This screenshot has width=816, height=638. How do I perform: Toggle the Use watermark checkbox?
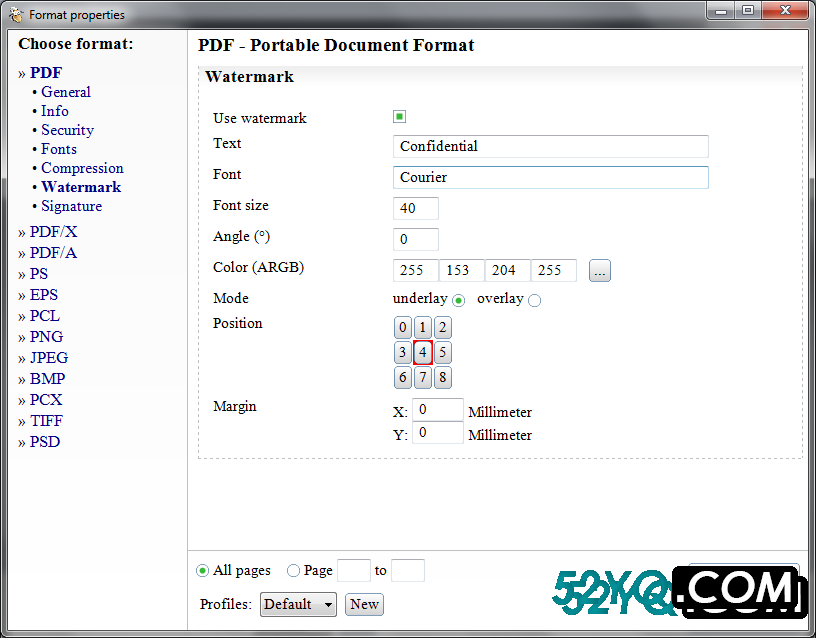pyautogui.click(x=399, y=117)
